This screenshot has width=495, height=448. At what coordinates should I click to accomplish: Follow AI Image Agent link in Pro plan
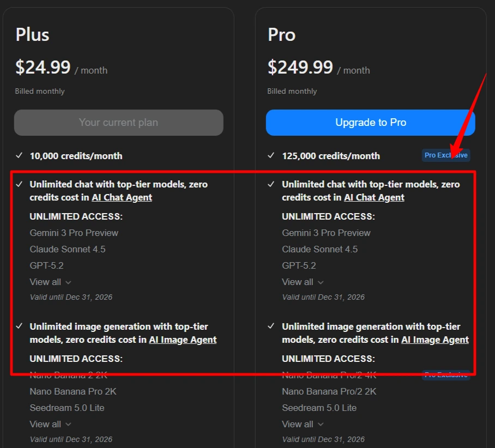pos(435,340)
